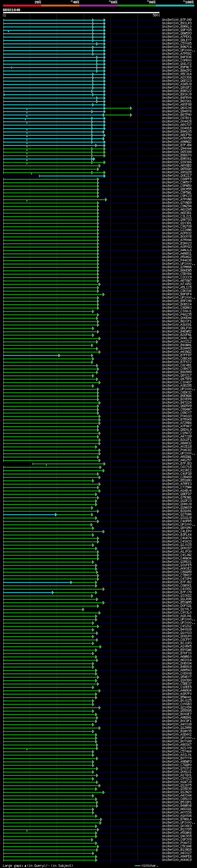Select hit label UniRef100_B4F836
Image resolution: width=197 pixels, height=868 pixels.
(177, 57)
